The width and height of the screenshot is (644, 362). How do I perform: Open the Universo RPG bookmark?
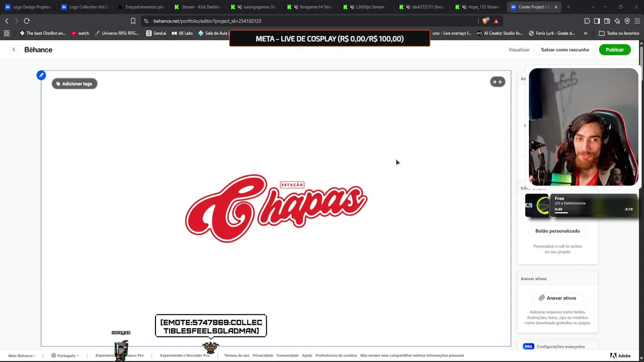tap(116, 33)
